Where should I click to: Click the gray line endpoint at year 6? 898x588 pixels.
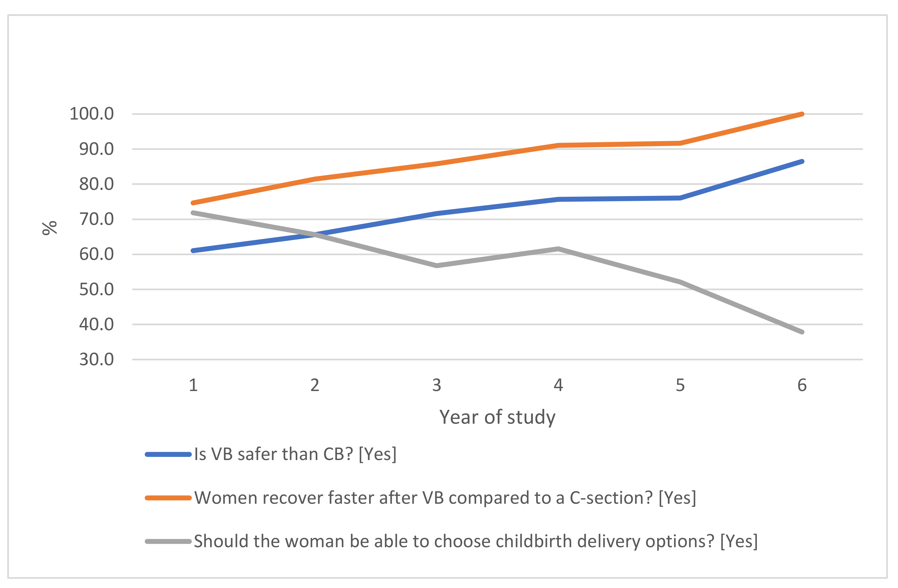click(x=802, y=332)
